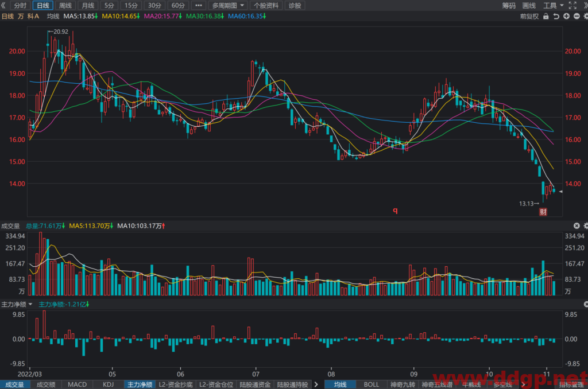The height and width of the screenshot is (389, 588).
Task: Open 指标管理 indicator manager
Action: click(x=571, y=384)
